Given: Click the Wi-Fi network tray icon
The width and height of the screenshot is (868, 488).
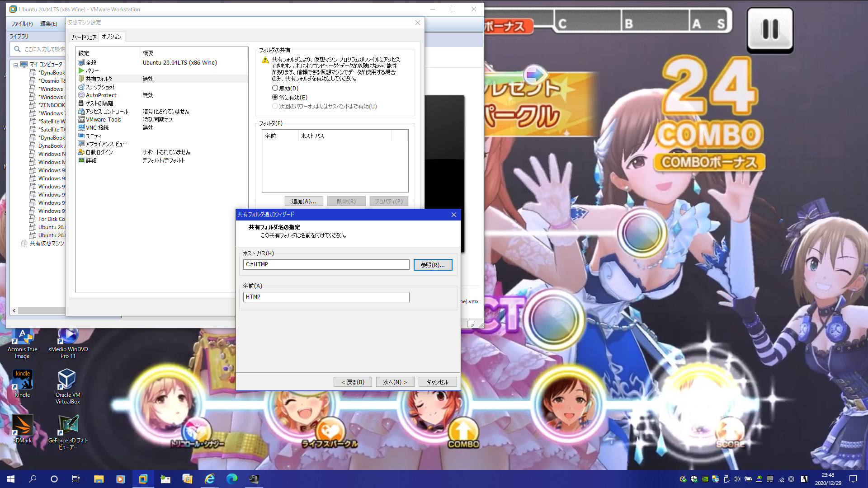Looking at the screenshot, I should pyautogui.click(x=781, y=479).
